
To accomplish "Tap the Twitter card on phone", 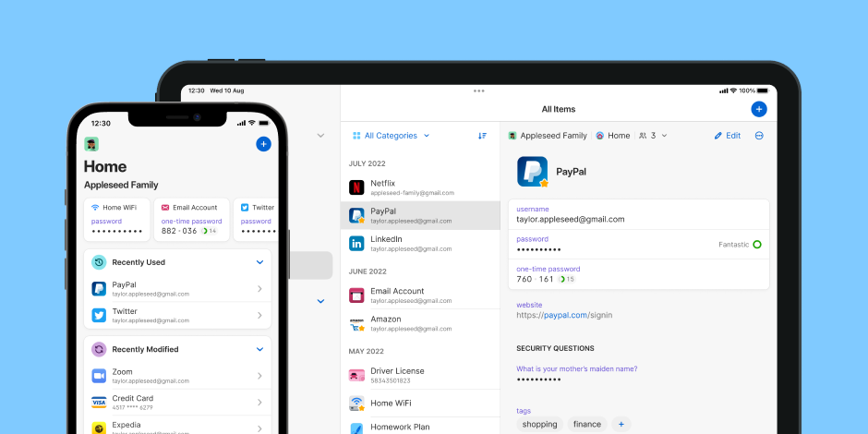I will tap(256, 220).
